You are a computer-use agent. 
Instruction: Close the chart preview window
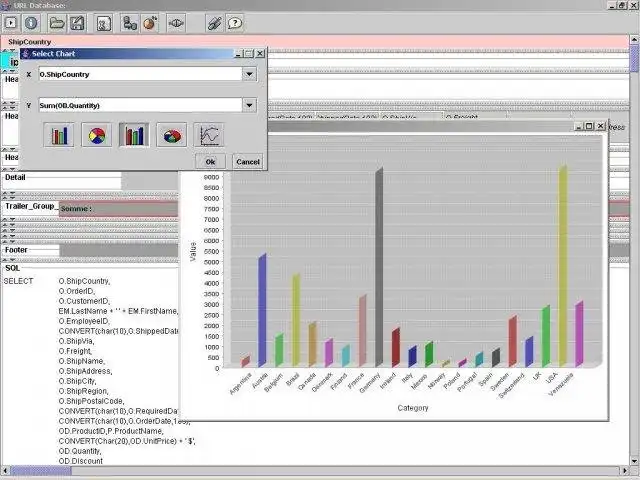[x=600, y=126]
